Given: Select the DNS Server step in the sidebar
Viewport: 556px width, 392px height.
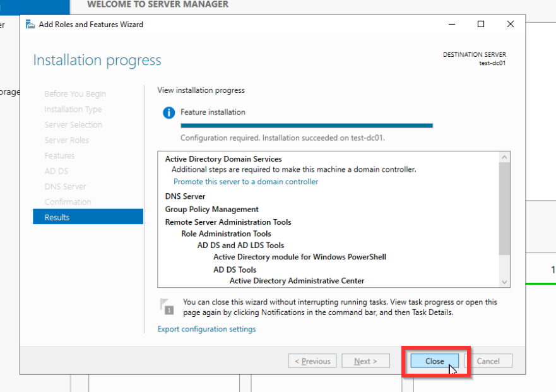Looking at the screenshot, I should coord(65,186).
